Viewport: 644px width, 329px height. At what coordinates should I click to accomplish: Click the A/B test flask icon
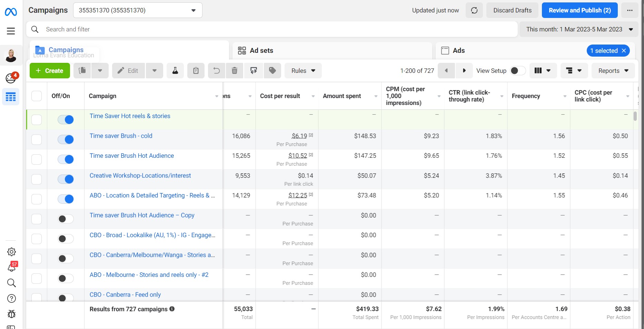point(175,71)
